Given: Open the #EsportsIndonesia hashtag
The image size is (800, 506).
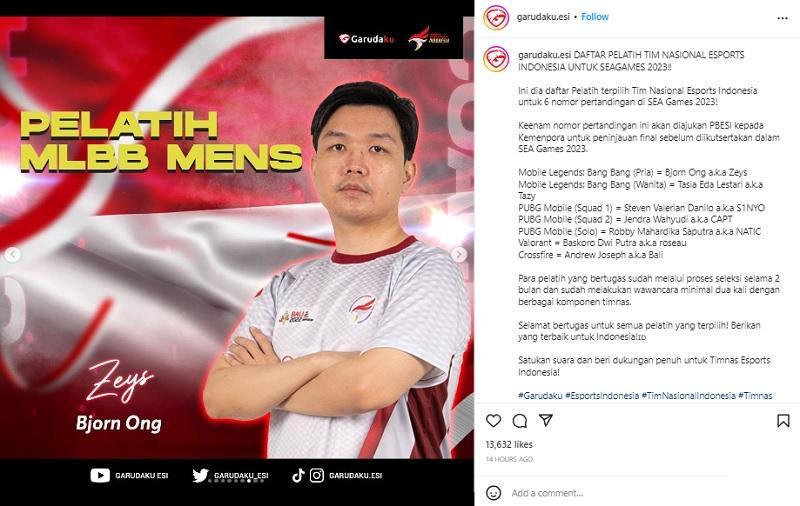Looking at the screenshot, I should click(602, 395).
